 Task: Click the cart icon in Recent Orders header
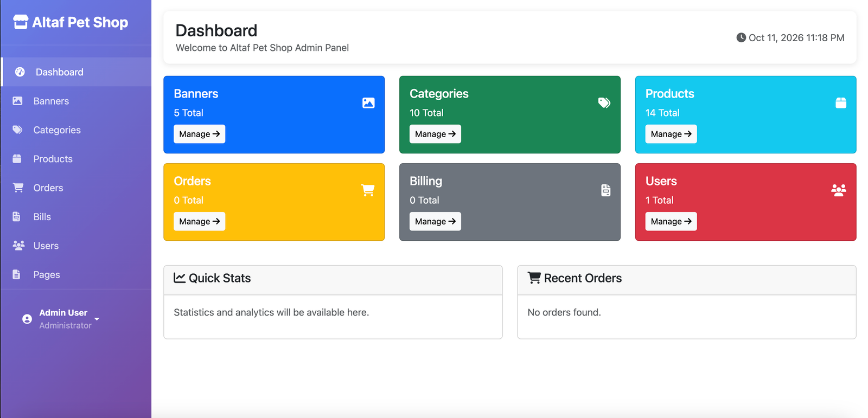[x=534, y=278]
